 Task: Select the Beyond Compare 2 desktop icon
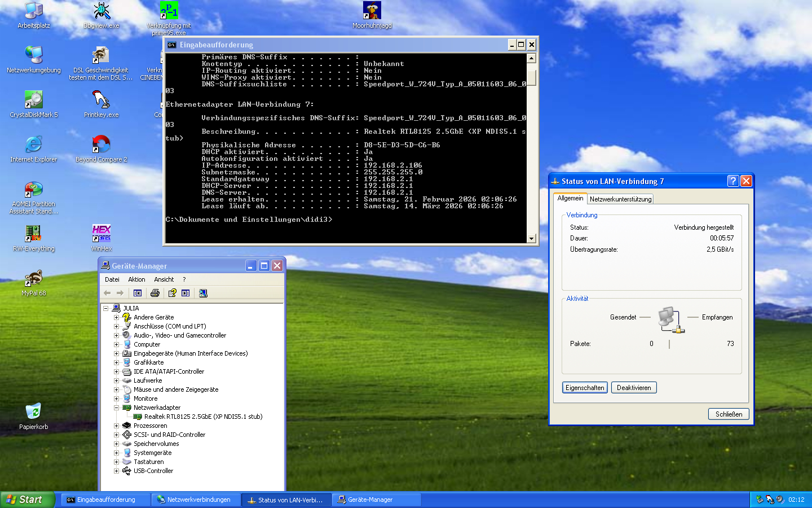(101, 149)
